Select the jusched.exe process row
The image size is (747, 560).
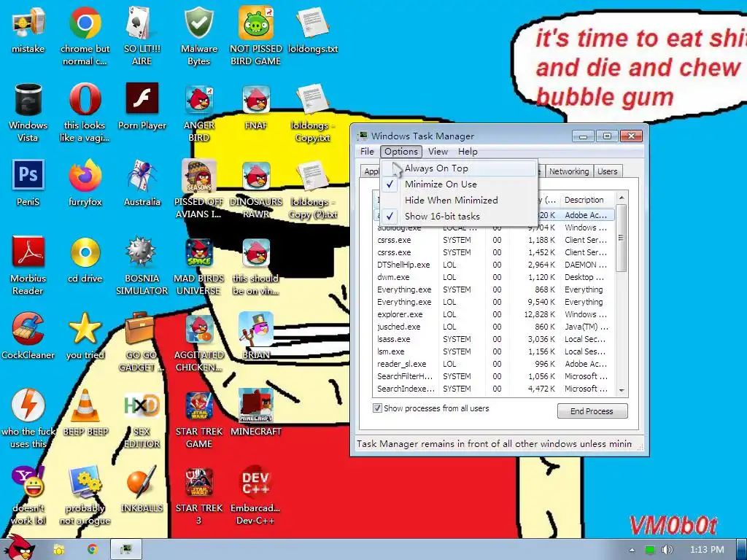(x=493, y=327)
